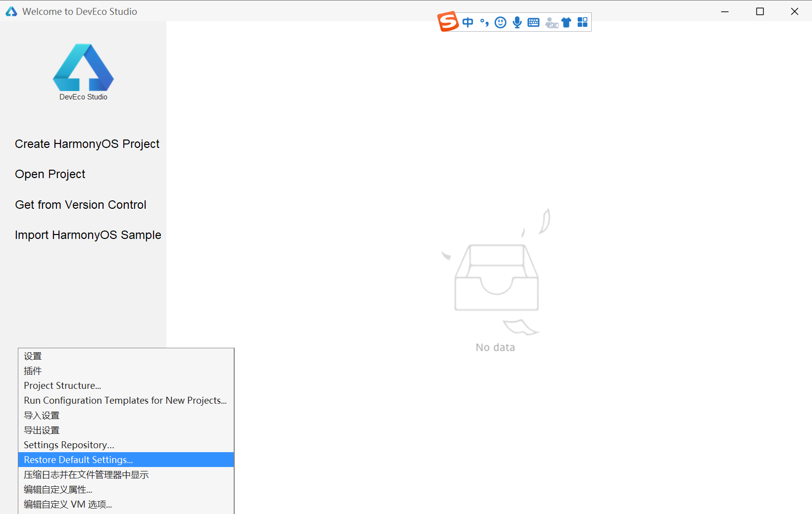Open Run Configuration Templates for New Projects
Screen dimensions: 812x514
[126, 401]
